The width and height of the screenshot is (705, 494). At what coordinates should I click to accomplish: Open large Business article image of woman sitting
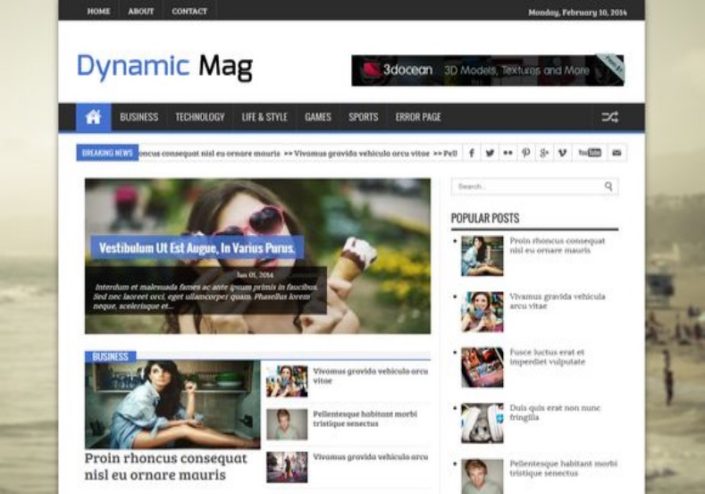(x=173, y=405)
